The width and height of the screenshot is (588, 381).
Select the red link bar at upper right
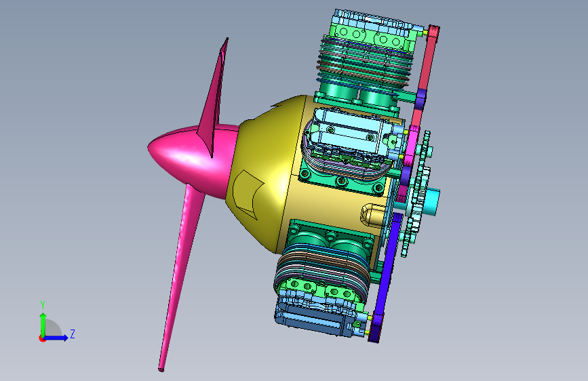427,60
